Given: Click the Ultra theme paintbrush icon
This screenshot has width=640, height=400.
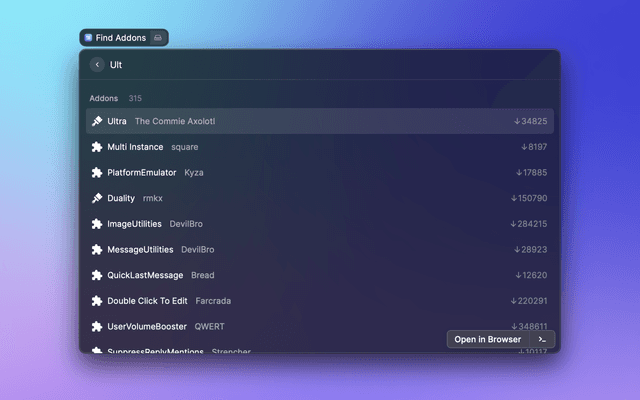Looking at the screenshot, I should (x=97, y=121).
